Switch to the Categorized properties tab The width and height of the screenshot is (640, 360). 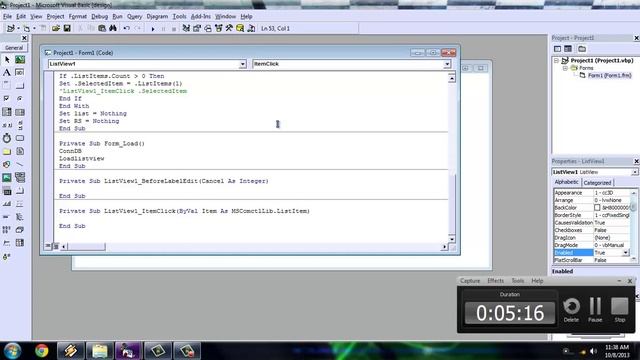(597, 182)
